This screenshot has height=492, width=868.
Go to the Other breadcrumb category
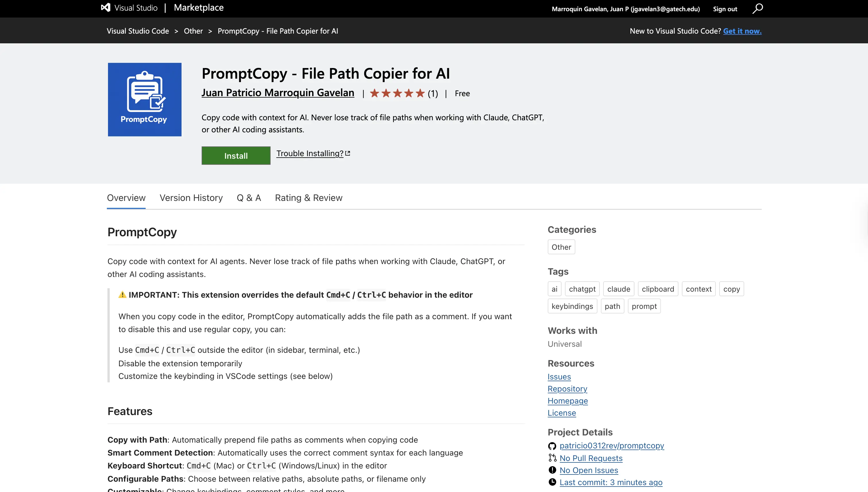pos(193,31)
